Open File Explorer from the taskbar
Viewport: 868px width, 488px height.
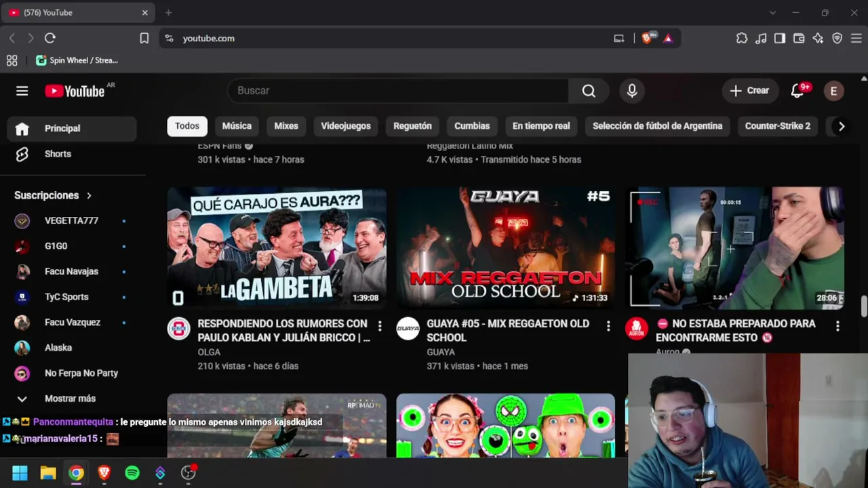click(48, 473)
